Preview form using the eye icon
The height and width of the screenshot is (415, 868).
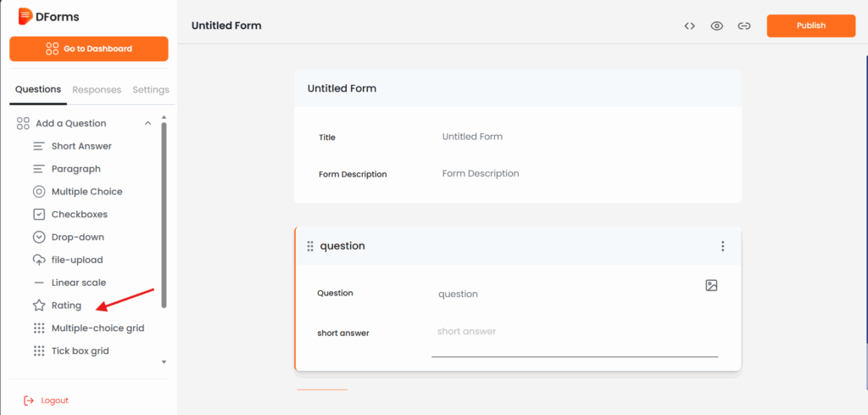(716, 25)
